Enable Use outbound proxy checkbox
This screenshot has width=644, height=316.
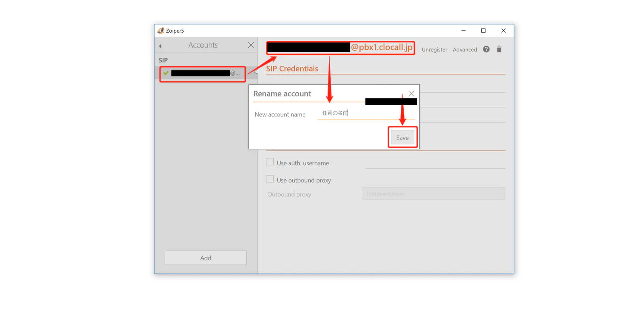(x=270, y=179)
